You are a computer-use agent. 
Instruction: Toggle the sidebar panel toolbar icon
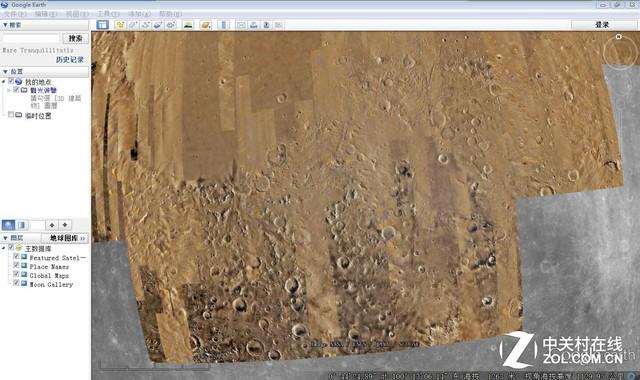(x=102, y=25)
